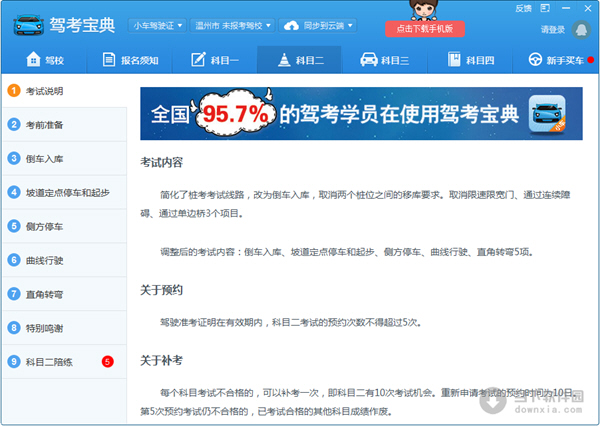Click the orange number 1 circle icon
The height and width of the screenshot is (426, 600).
click(14, 91)
